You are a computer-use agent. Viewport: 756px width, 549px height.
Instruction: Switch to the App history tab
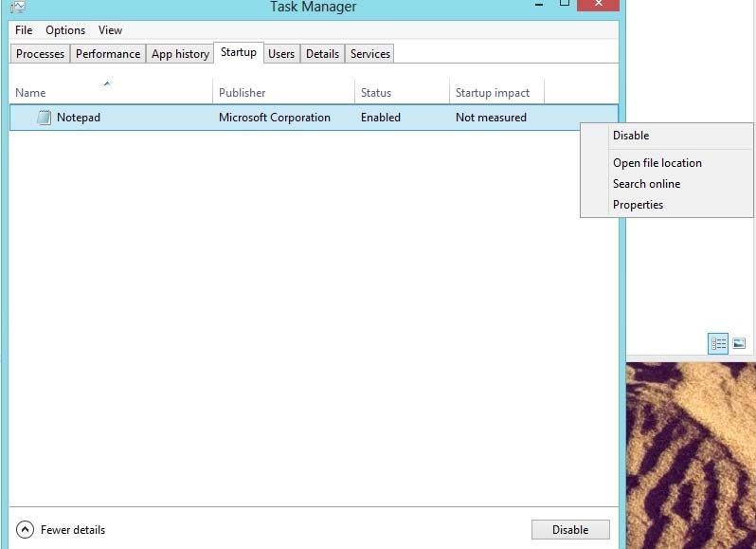(180, 53)
